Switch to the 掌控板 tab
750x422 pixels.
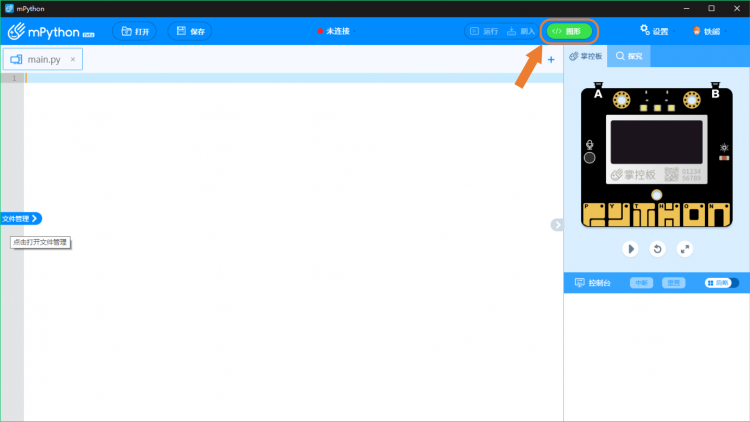tap(585, 56)
